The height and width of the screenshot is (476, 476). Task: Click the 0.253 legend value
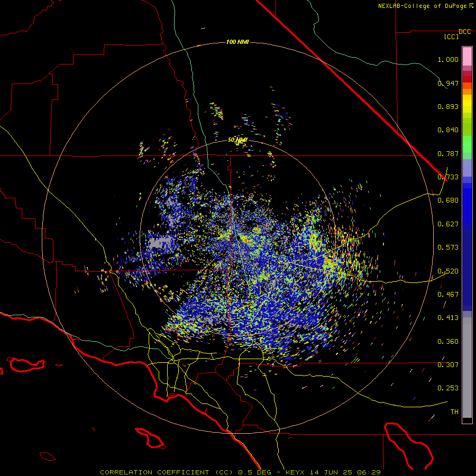(x=448, y=388)
